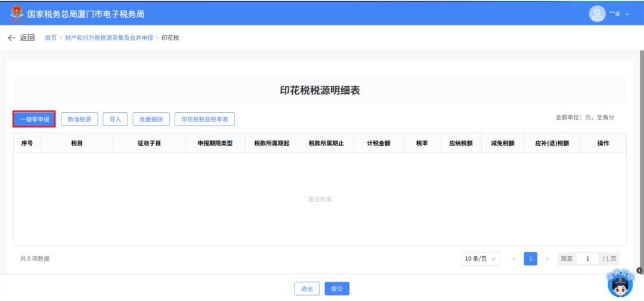Click the 税款所属期起 column header
Image resolution: width=644 pixels, height=301 pixels.
(x=271, y=143)
